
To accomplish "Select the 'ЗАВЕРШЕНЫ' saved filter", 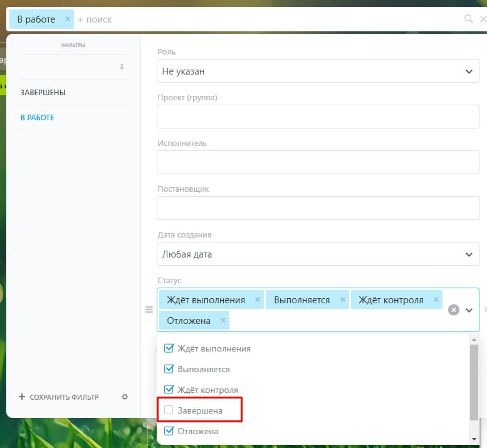I will coord(43,93).
